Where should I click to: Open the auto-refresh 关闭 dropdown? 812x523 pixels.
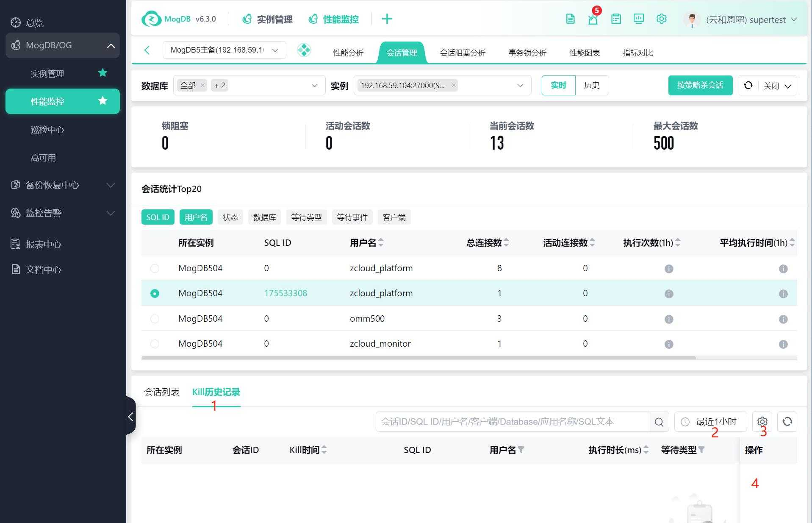click(778, 86)
